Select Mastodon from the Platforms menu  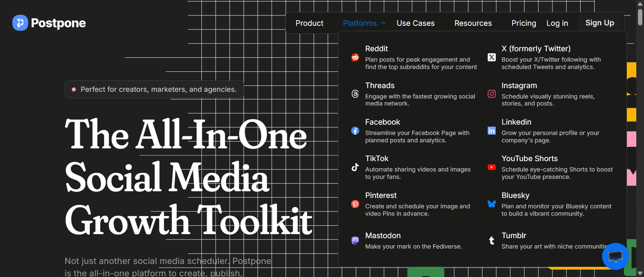(x=383, y=235)
